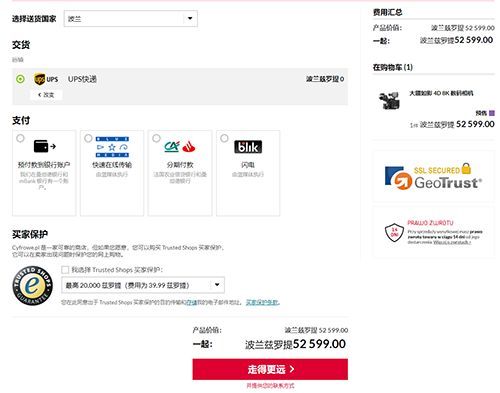The width and height of the screenshot is (500, 393).
Task: Click the Crédit Agricole logo icon
Action: [172, 146]
